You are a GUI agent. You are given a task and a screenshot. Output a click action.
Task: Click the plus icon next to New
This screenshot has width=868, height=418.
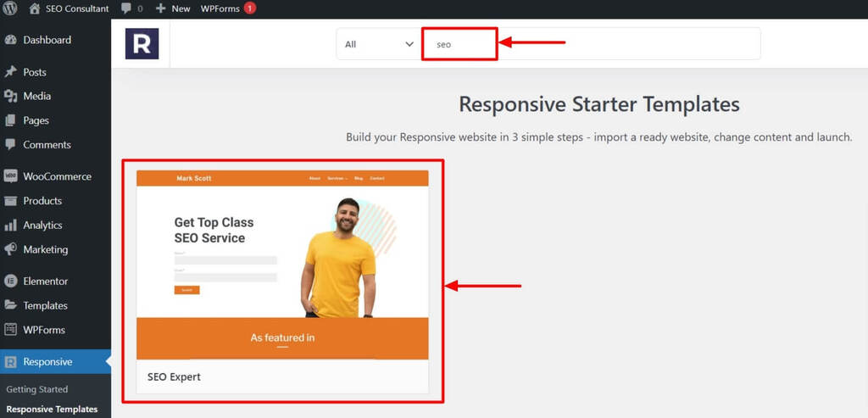(160, 8)
